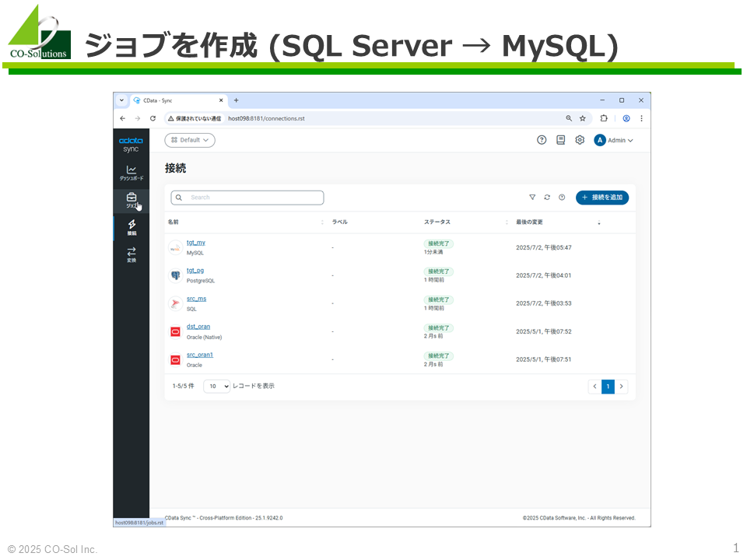Open the browser extensions puzzle icon

[x=604, y=118]
